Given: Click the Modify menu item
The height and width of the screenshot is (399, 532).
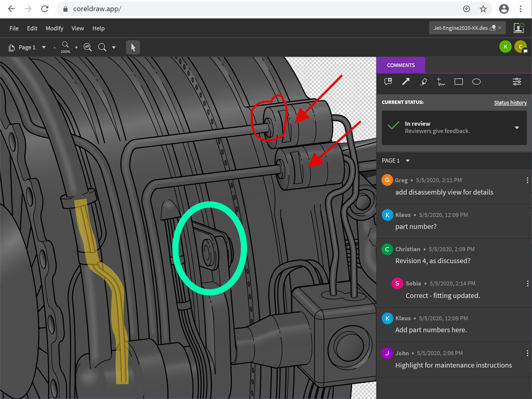Looking at the screenshot, I should click(x=55, y=28).
